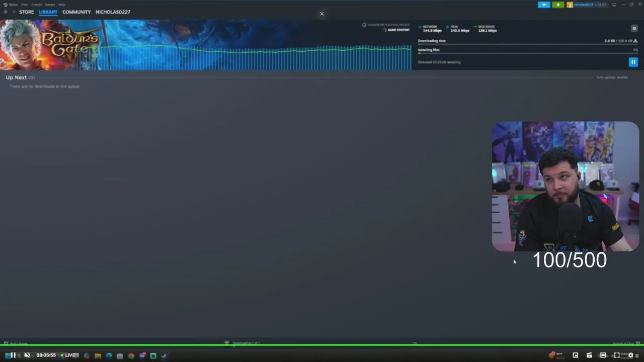
Task: Open Copilot icon on the taskbar
Action: (x=87, y=356)
